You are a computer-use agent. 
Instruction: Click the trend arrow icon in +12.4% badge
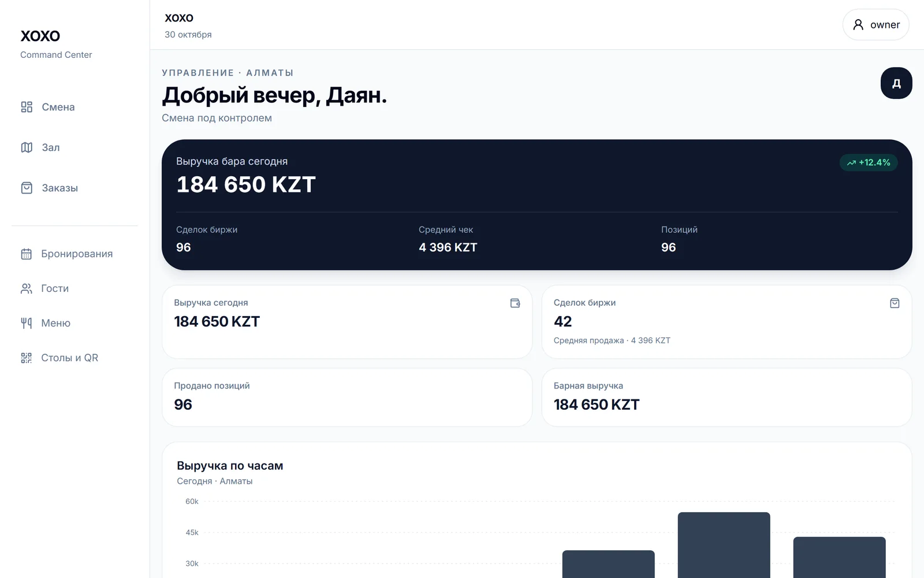[851, 163]
